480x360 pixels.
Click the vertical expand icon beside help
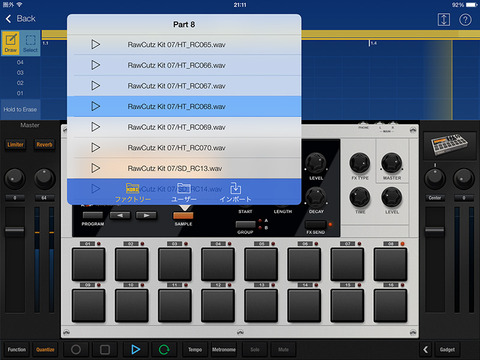(x=444, y=20)
